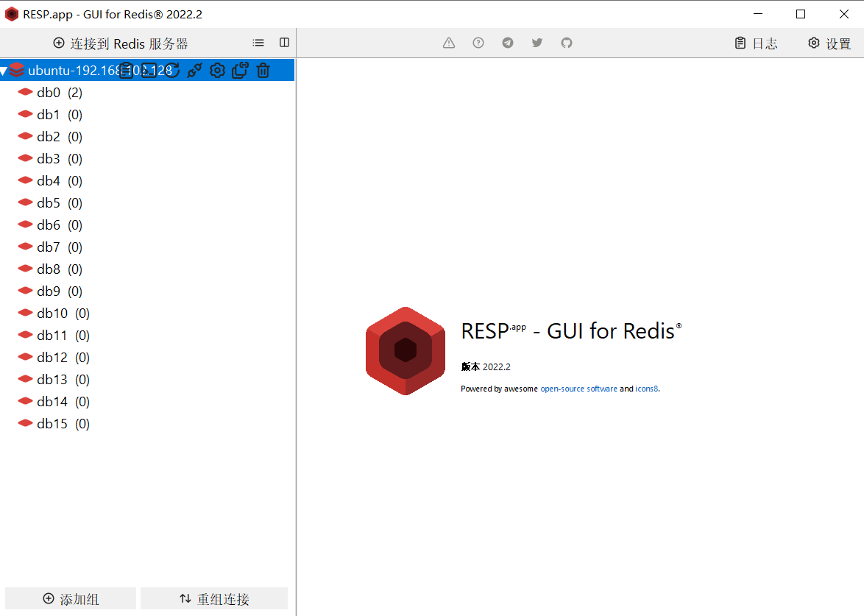Maximize the RESP.app window

801,14
